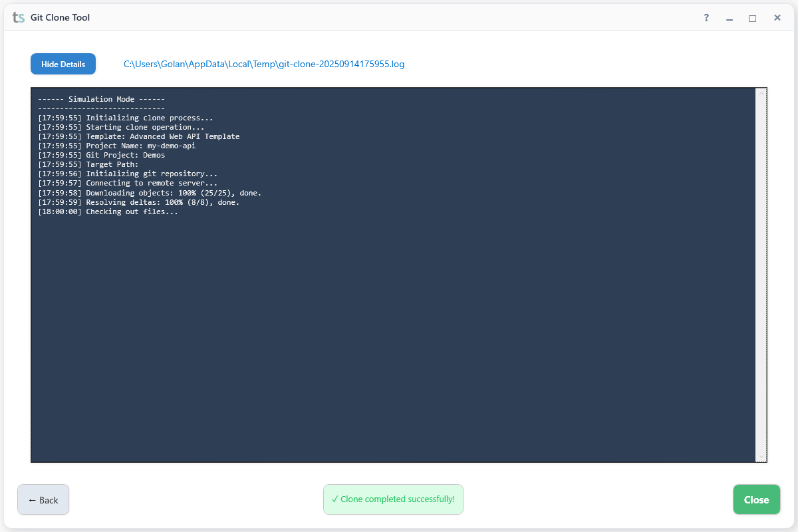This screenshot has height=532, width=798.
Task: Open the help via question mark icon
Action: click(706, 18)
